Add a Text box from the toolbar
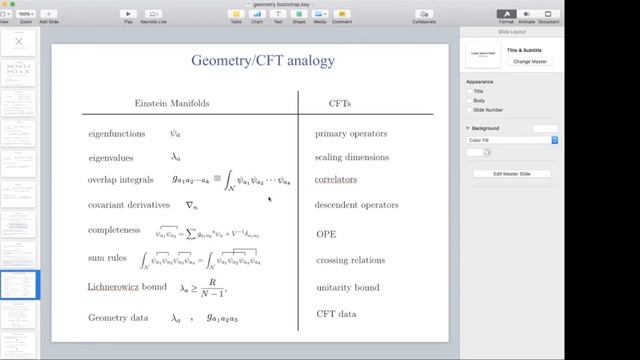 pos(278,14)
